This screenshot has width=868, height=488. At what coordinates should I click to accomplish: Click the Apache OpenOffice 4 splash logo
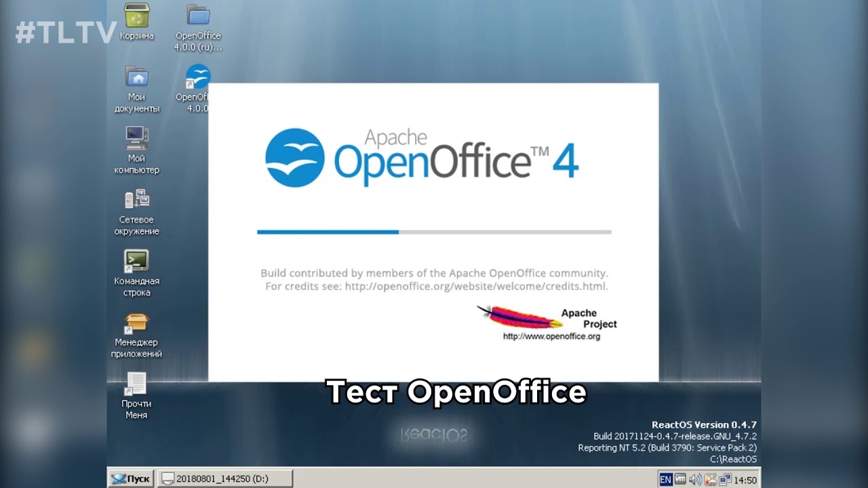pos(422,158)
